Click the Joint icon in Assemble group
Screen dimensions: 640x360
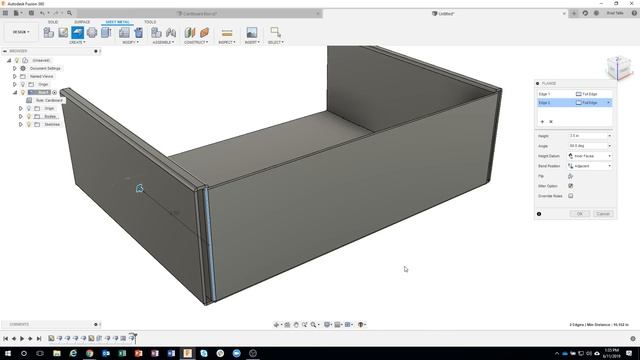[171, 32]
